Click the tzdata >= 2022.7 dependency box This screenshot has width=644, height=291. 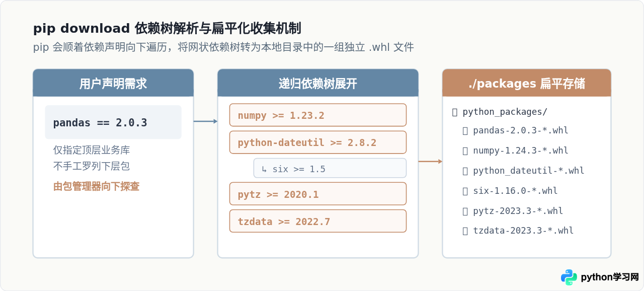pyautogui.click(x=318, y=221)
